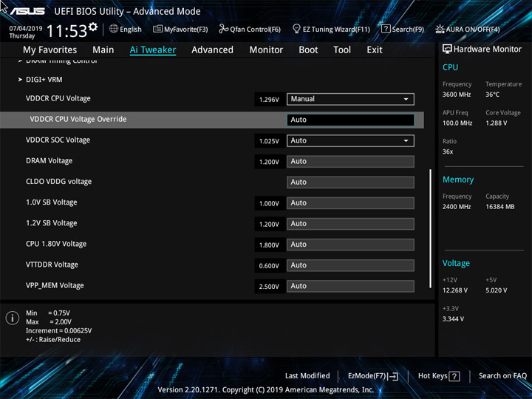
Task: Click the 0.600V current value
Action: tap(269, 266)
